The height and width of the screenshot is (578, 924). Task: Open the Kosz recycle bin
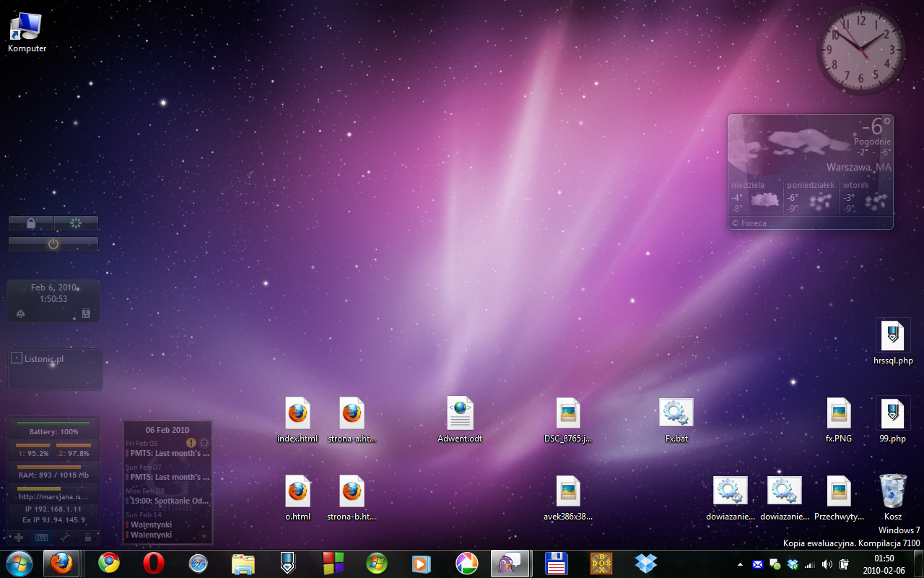coord(893,491)
